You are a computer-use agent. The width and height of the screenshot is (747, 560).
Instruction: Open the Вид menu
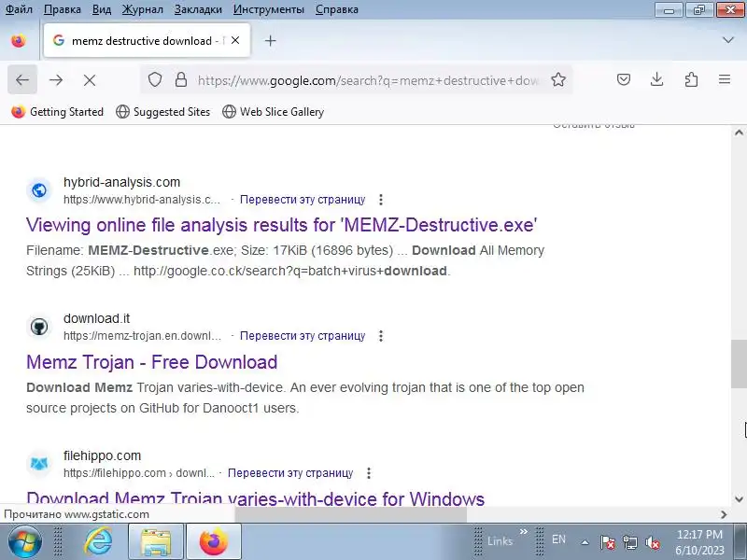coord(102,9)
